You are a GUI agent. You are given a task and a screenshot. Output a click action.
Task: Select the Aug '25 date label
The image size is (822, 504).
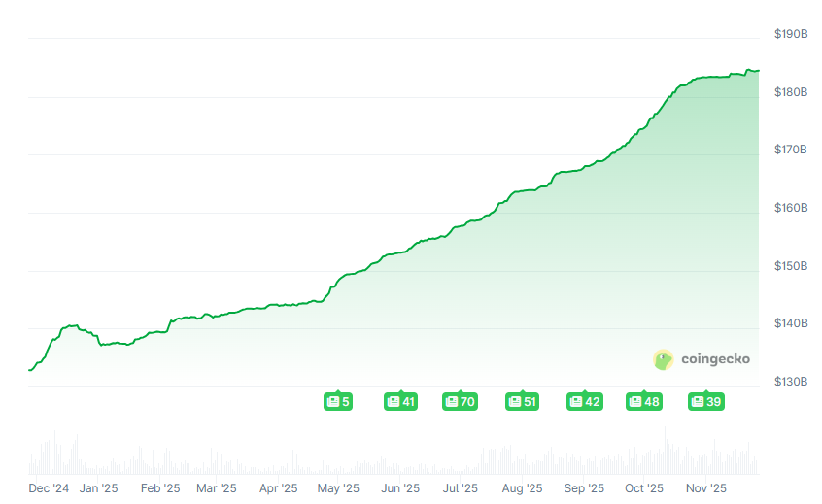tap(522, 488)
